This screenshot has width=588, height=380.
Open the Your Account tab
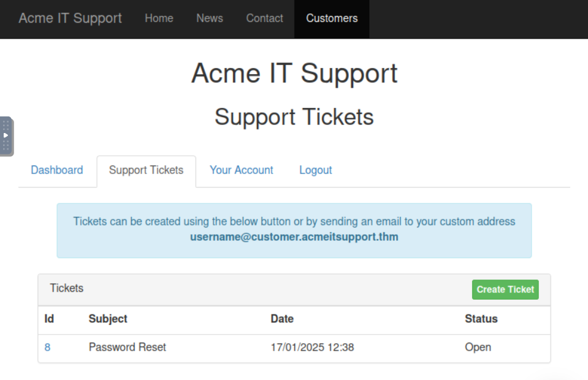pos(241,170)
